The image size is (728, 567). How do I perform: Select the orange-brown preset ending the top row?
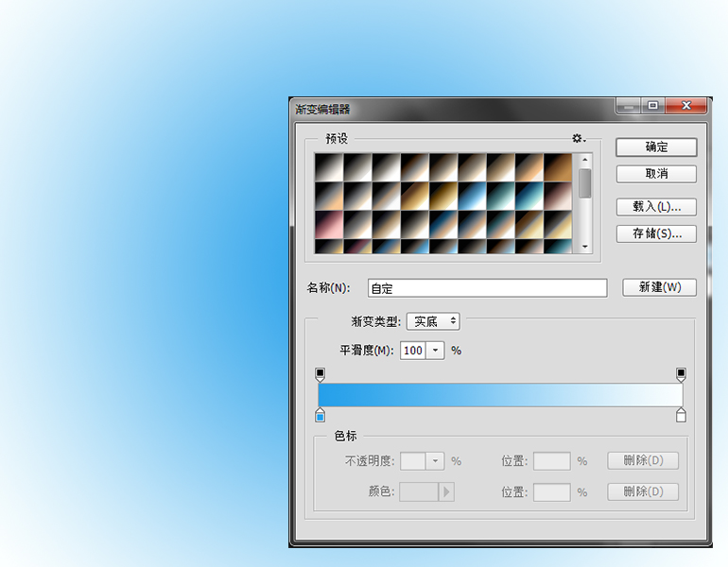[558, 167]
